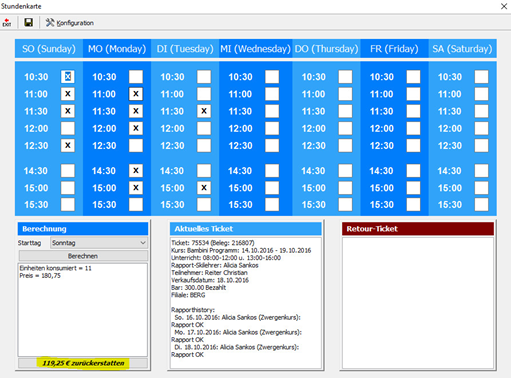Click the Berechnung panel header
The image size is (511, 378).
[83, 229]
